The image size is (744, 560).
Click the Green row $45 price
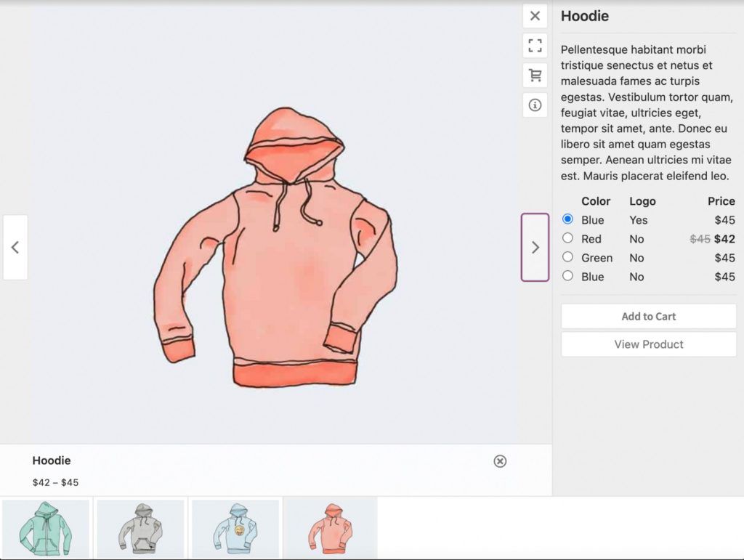[x=724, y=258]
